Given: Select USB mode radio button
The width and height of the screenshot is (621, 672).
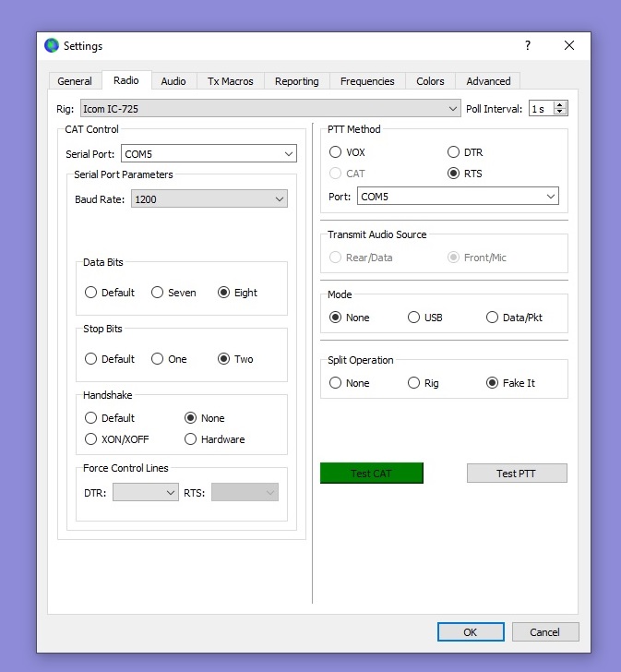Looking at the screenshot, I should point(414,318).
